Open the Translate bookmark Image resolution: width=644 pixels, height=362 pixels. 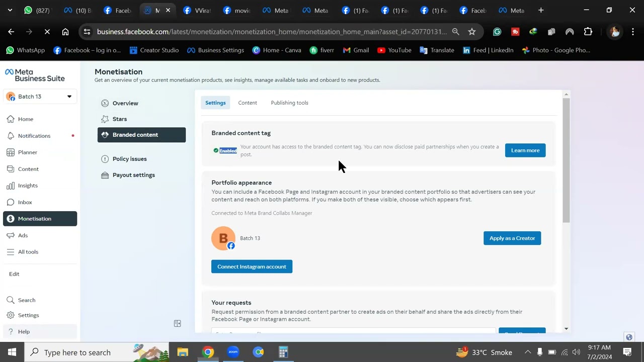437,50
